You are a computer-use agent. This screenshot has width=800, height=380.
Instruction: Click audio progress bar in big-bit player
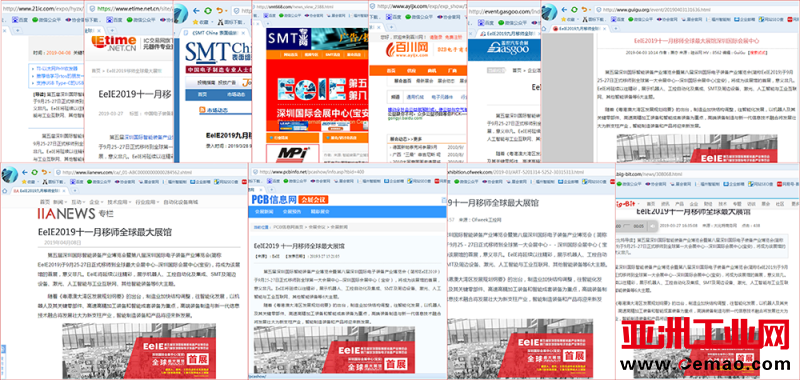coord(627,225)
